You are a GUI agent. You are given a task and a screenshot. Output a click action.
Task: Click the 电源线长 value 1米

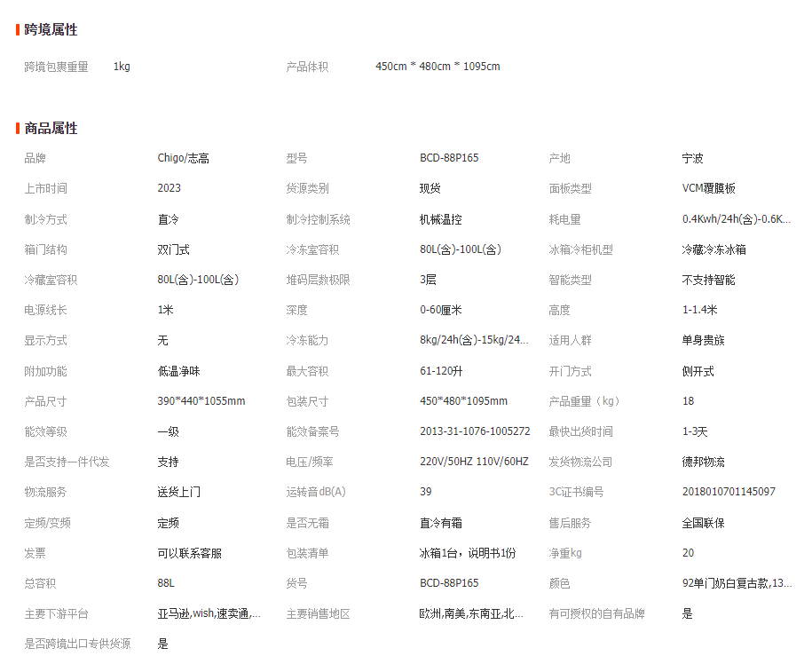point(165,310)
